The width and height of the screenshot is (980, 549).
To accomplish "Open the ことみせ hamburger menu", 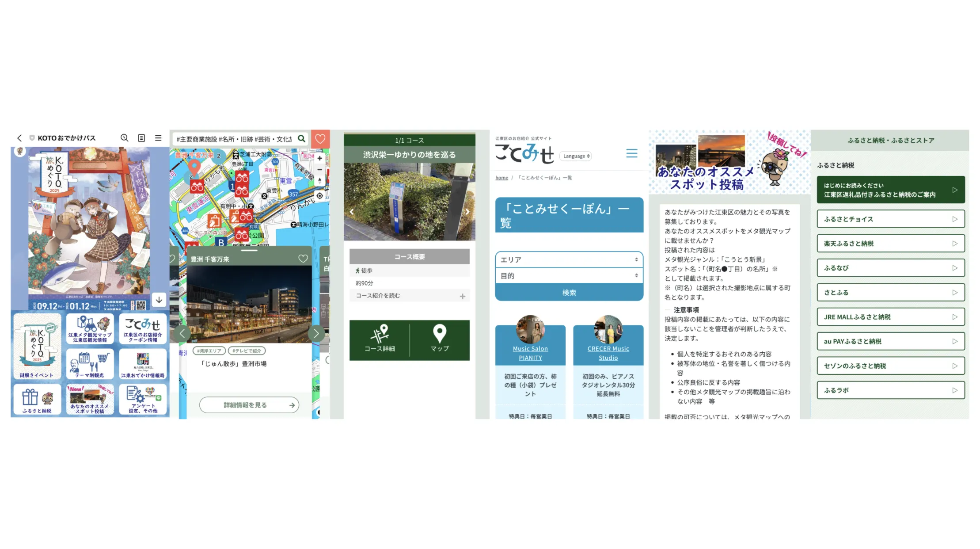I will (x=632, y=153).
